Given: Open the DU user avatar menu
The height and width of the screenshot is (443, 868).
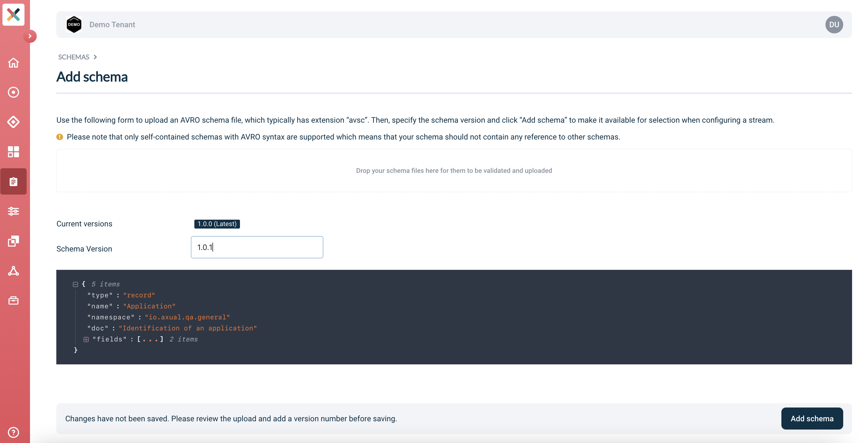Looking at the screenshot, I should pyautogui.click(x=834, y=24).
